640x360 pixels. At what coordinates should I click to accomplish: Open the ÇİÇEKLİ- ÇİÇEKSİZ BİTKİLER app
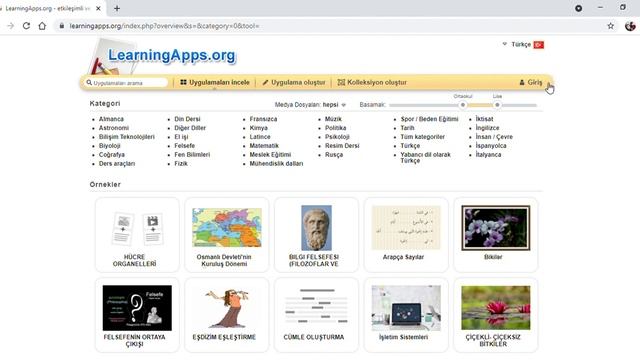pos(496,315)
